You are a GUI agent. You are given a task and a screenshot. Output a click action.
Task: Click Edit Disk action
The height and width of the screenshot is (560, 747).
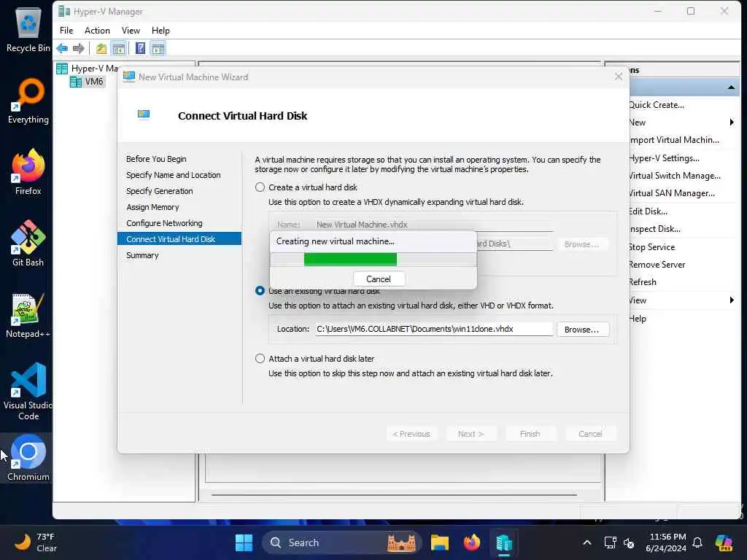tap(648, 211)
